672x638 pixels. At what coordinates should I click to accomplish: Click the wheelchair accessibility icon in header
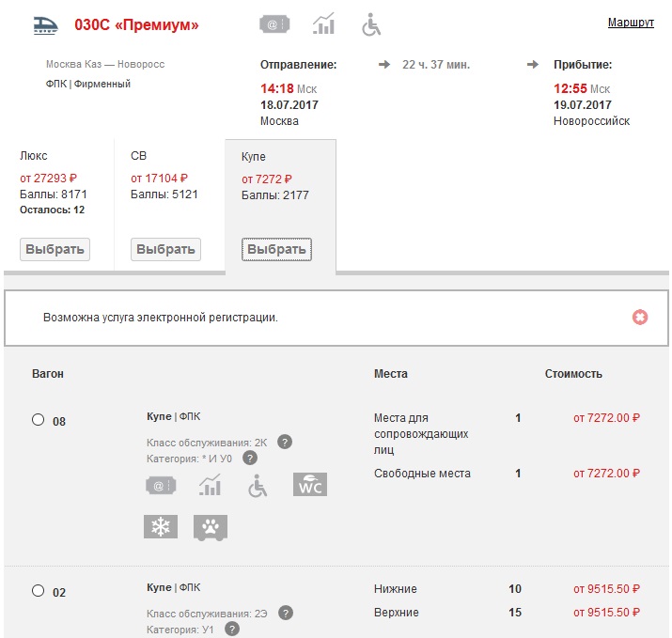click(371, 24)
